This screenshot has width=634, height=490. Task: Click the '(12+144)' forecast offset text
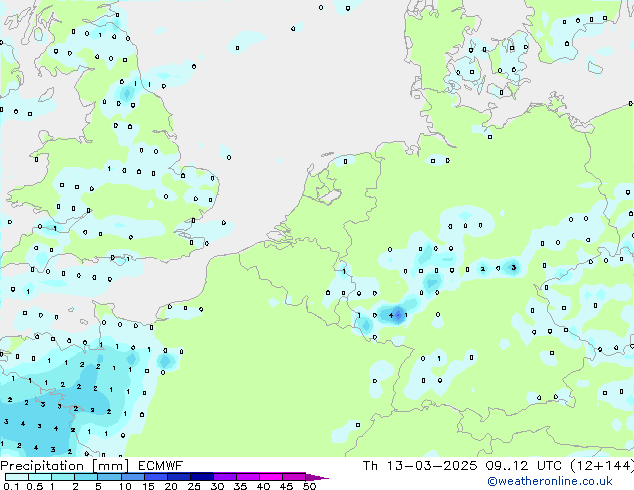tap(602, 466)
